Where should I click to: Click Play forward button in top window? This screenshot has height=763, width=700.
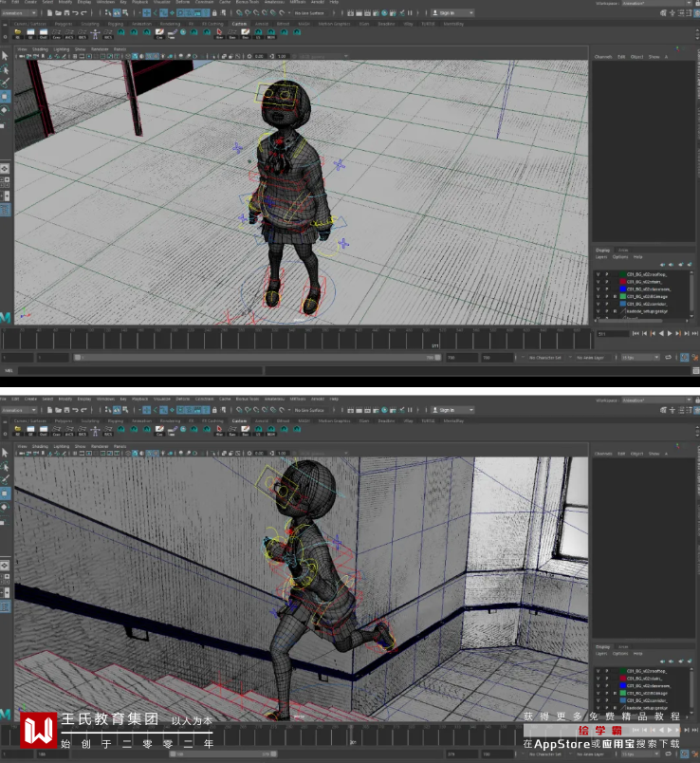pyautogui.click(x=670, y=334)
